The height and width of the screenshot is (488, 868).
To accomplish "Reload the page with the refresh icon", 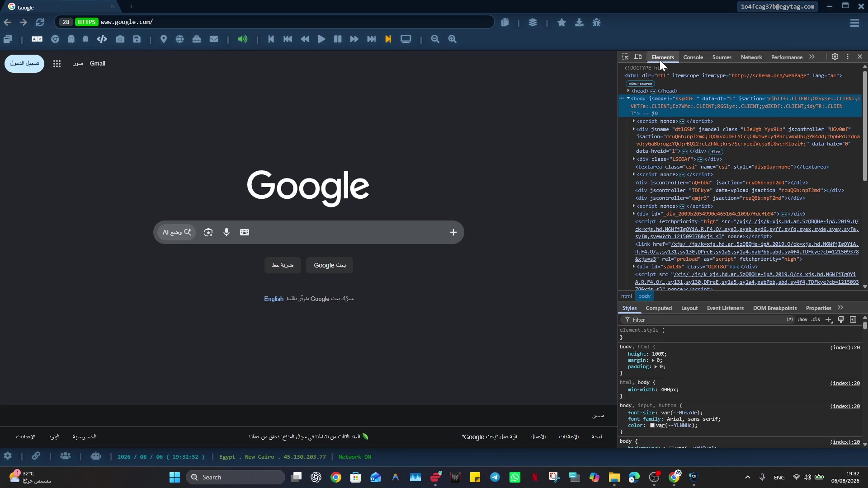I will click(40, 22).
